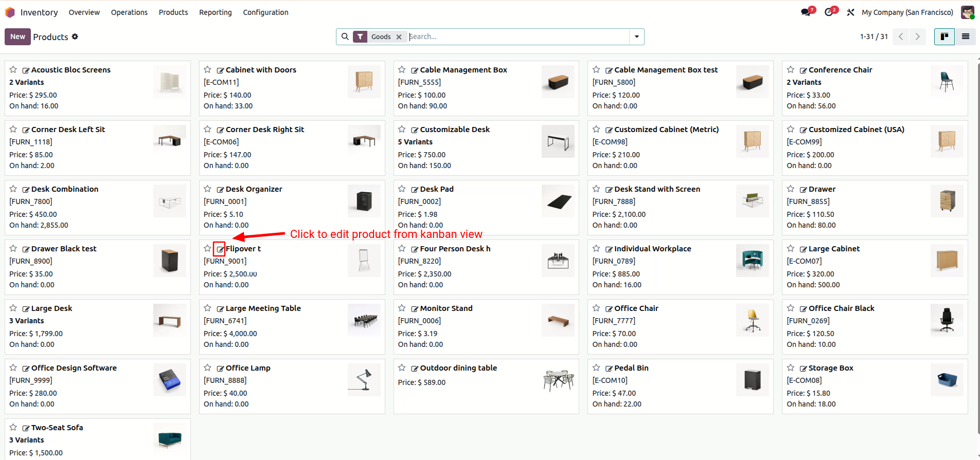Screen dimensions: 980x460
Task: Click the Corner Desk Right Sit reference [E-COM06]
Action: (x=221, y=142)
